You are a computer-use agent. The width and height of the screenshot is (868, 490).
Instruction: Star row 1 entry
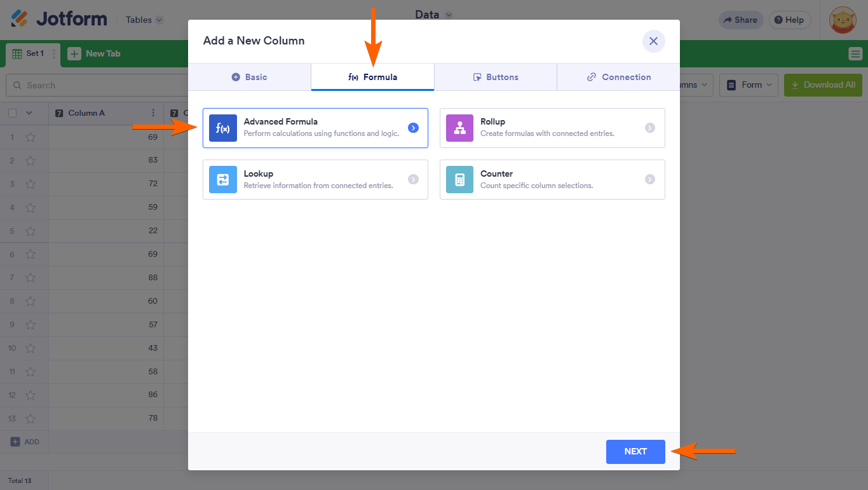(x=30, y=137)
